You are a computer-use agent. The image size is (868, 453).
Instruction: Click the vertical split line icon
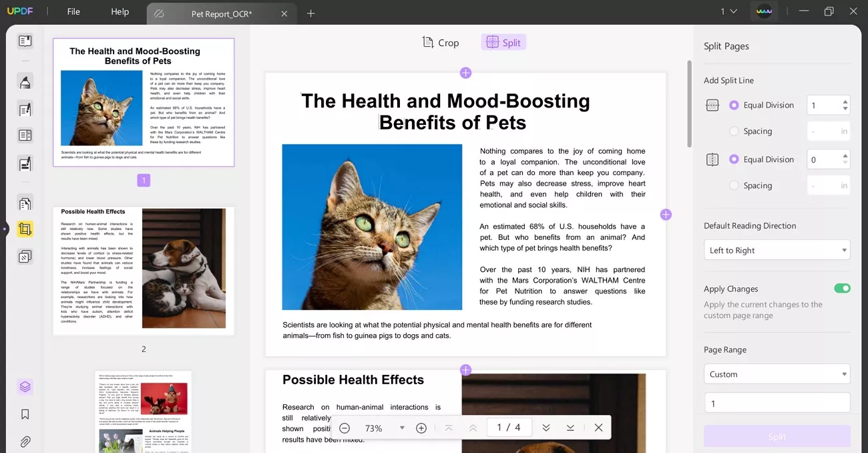(712, 160)
